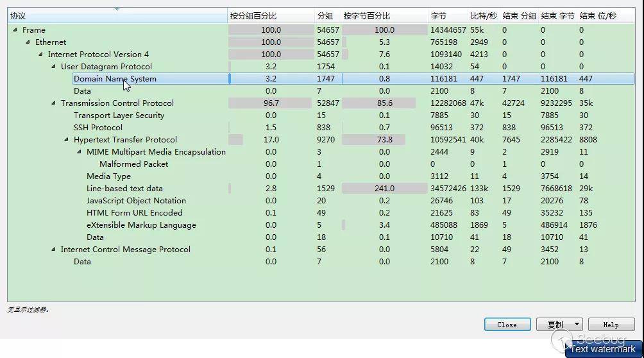Image resolution: width=644 pixels, height=358 pixels.
Task: Select Transmission Control Protocol row
Action: click(321, 103)
